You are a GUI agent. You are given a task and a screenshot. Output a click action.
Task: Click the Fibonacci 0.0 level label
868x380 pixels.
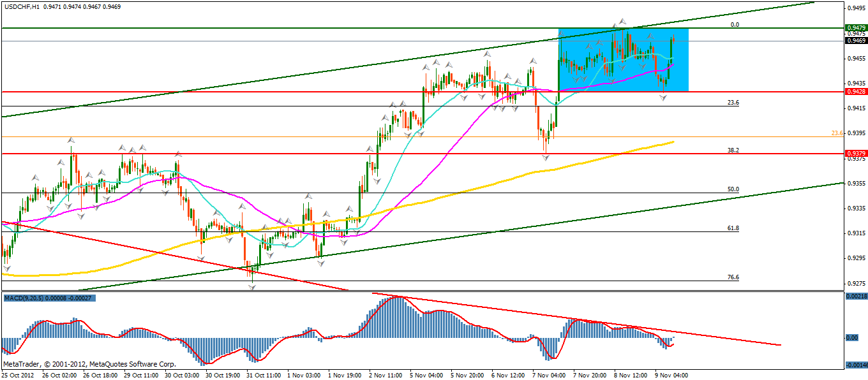pyautogui.click(x=734, y=24)
